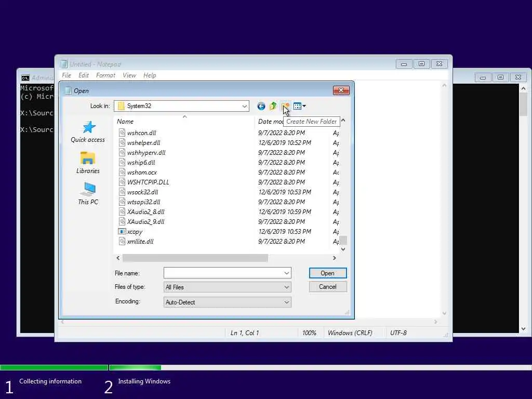Click wshelper.dll date 12/6/2019 10:52 PM
Screen dimensions: 532x399
[285, 143]
